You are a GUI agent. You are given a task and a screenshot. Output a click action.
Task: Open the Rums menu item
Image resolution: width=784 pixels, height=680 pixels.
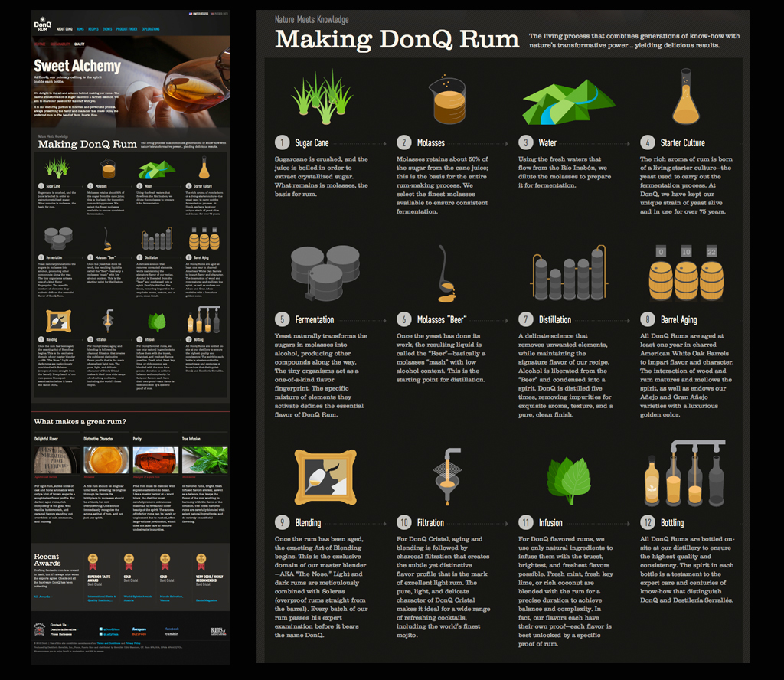pos(80,29)
